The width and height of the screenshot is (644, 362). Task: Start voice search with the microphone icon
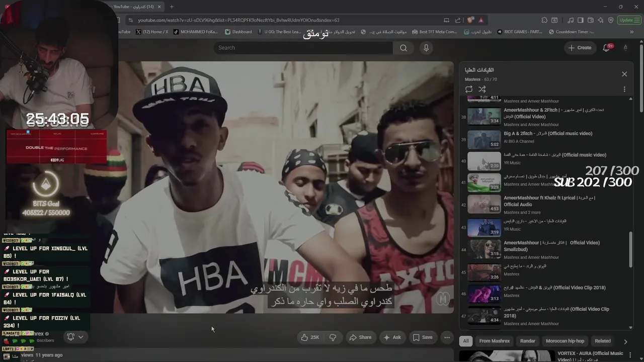click(x=426, y=48)
